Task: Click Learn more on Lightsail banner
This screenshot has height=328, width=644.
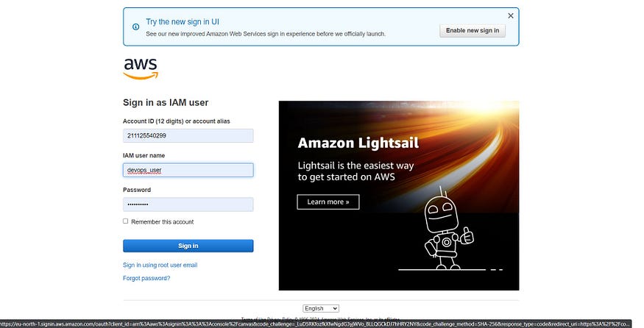Action: coord(328,202)
